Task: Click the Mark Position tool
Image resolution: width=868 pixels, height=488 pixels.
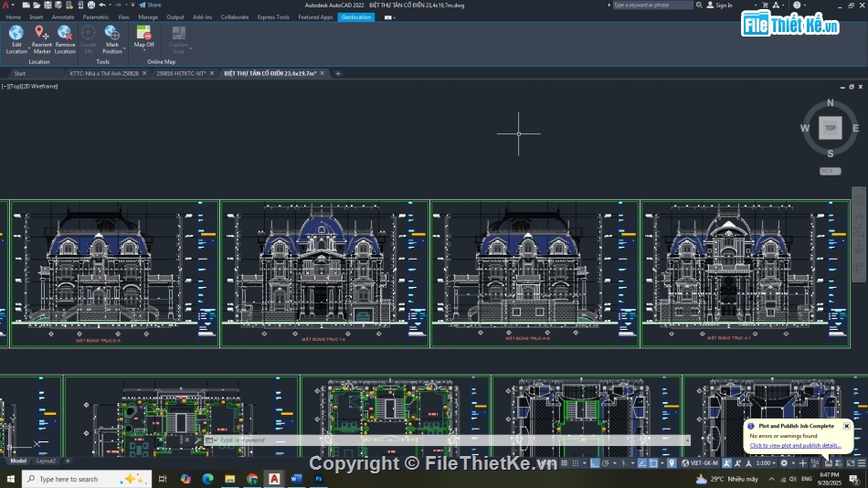Action: [x=111, y=33]
